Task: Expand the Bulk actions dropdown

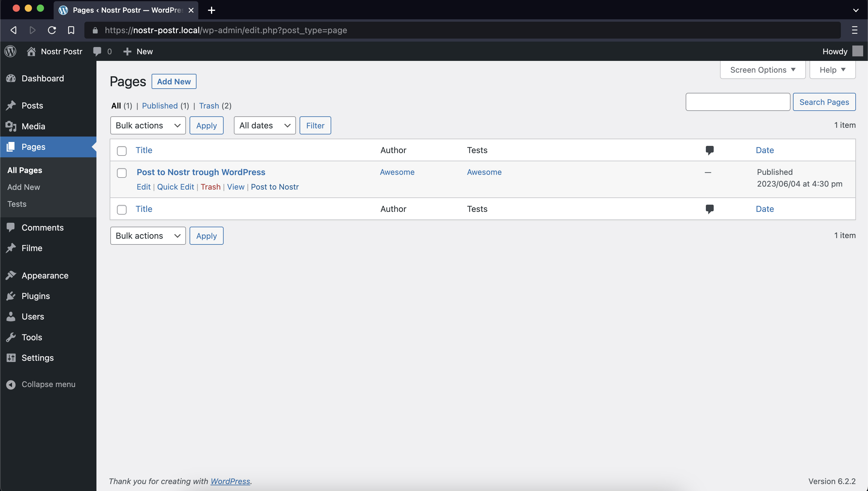Action: [x=147, y=125]
